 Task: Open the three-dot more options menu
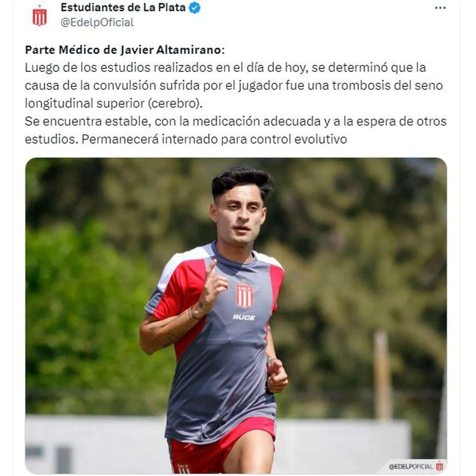click(x=440, y=8)
